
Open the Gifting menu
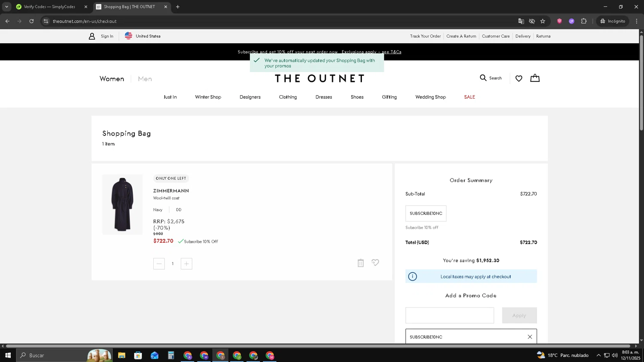[x=389, y=97]
